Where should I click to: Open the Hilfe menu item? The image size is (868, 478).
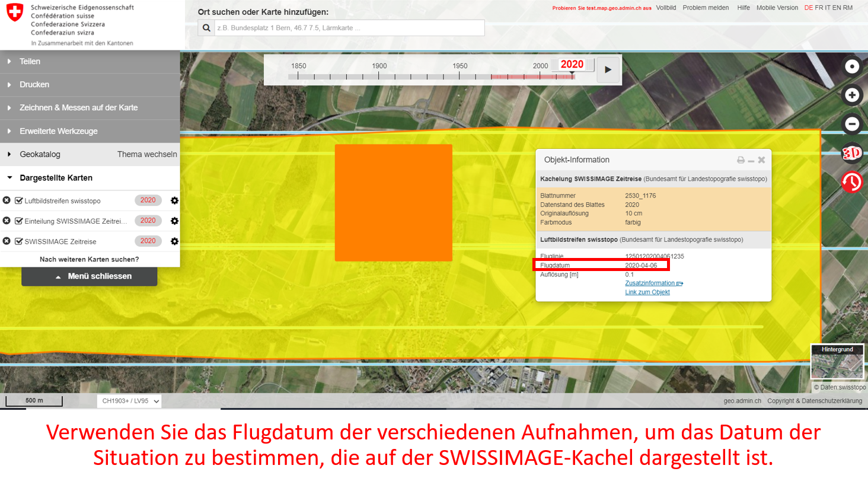(x=743, y=8)
